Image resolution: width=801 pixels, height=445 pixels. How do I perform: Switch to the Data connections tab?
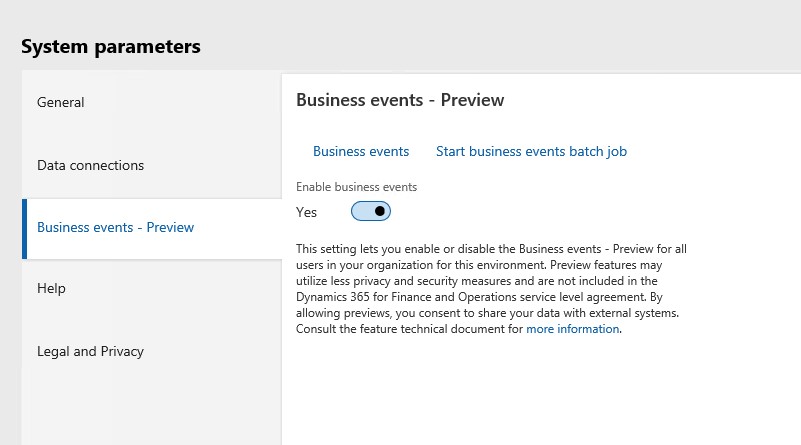click(90, 165)
